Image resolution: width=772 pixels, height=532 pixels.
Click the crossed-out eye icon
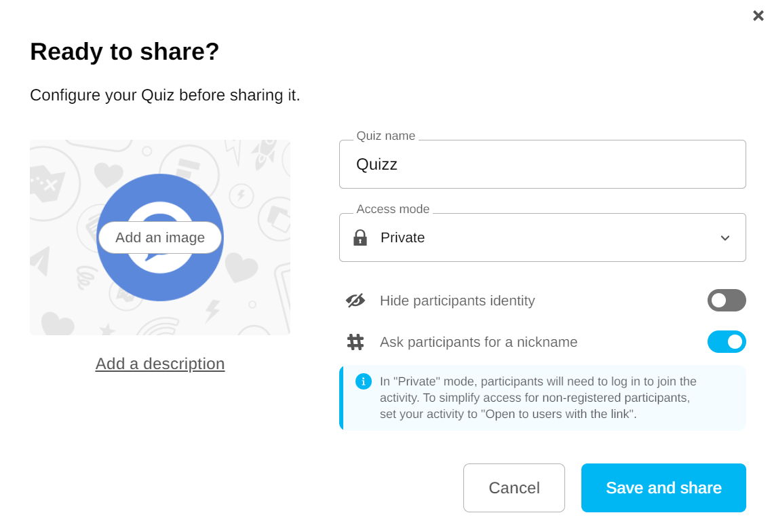point(355,301)
